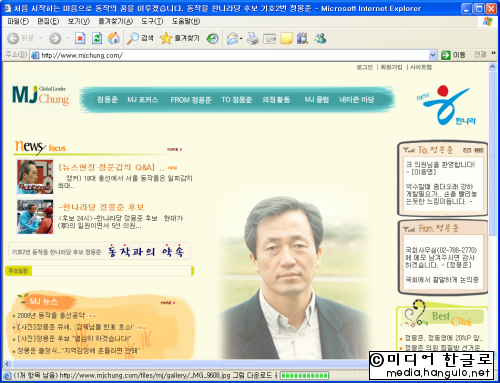The height and width of the screenshot is (383, 500).
Task: Click the 동작과의 약속 banner
Action: [99, 251]
